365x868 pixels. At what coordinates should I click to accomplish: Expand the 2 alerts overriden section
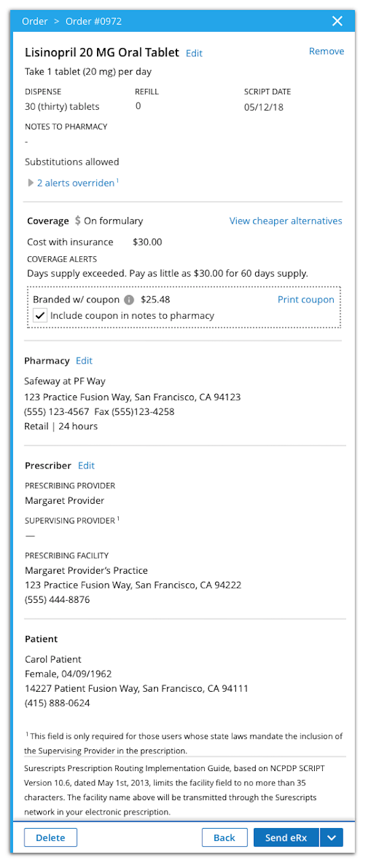75,183
